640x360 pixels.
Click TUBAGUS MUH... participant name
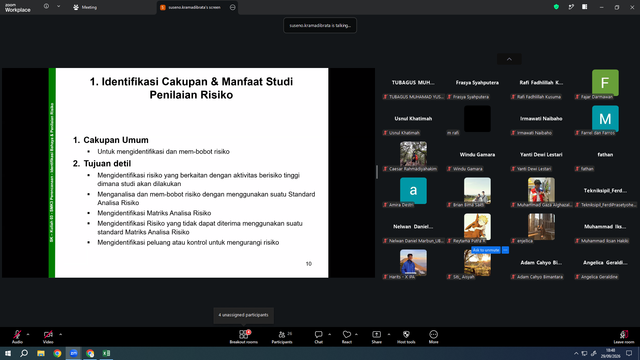[413, 82]
